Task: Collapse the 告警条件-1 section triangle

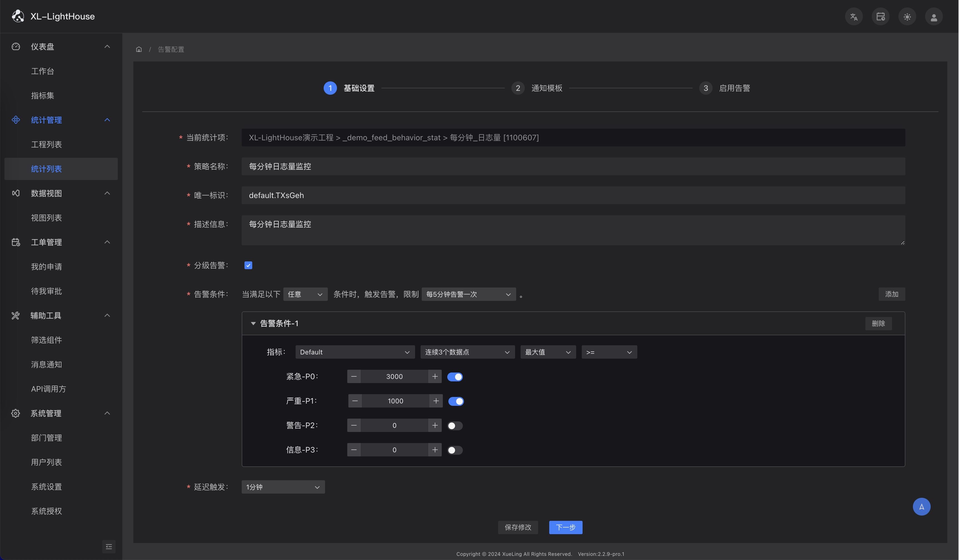Action: pos(253,324)
